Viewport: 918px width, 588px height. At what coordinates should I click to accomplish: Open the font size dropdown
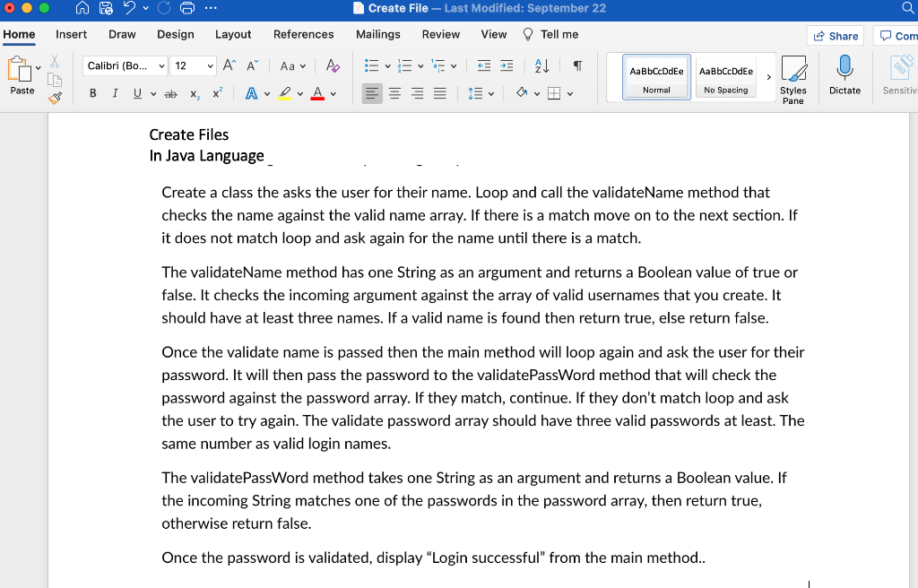(211, 65)
